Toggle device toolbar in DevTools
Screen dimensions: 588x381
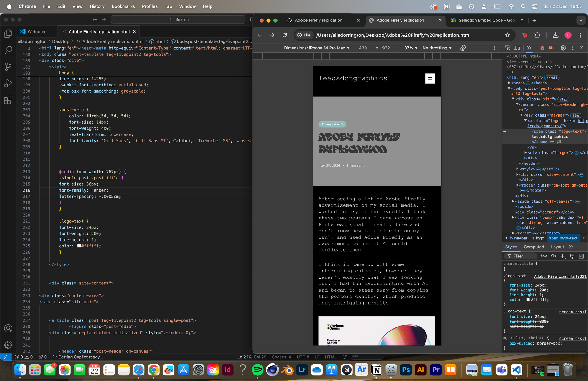[x=517, y=48]
